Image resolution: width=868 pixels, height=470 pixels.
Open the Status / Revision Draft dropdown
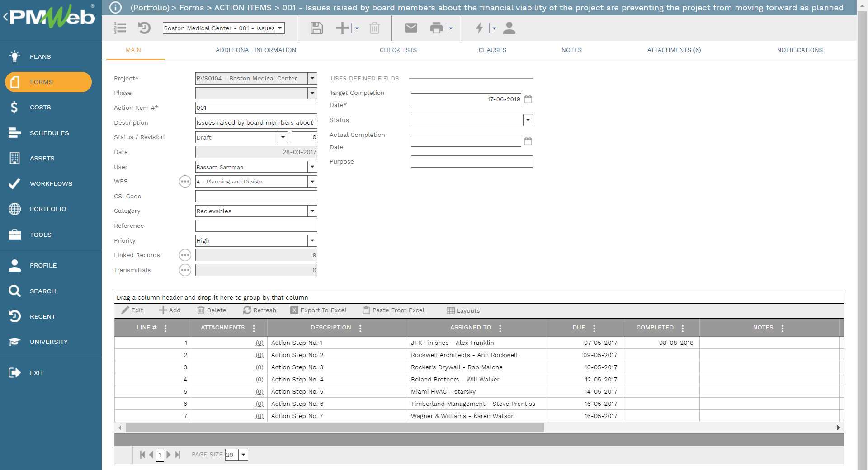click(283, 137)
